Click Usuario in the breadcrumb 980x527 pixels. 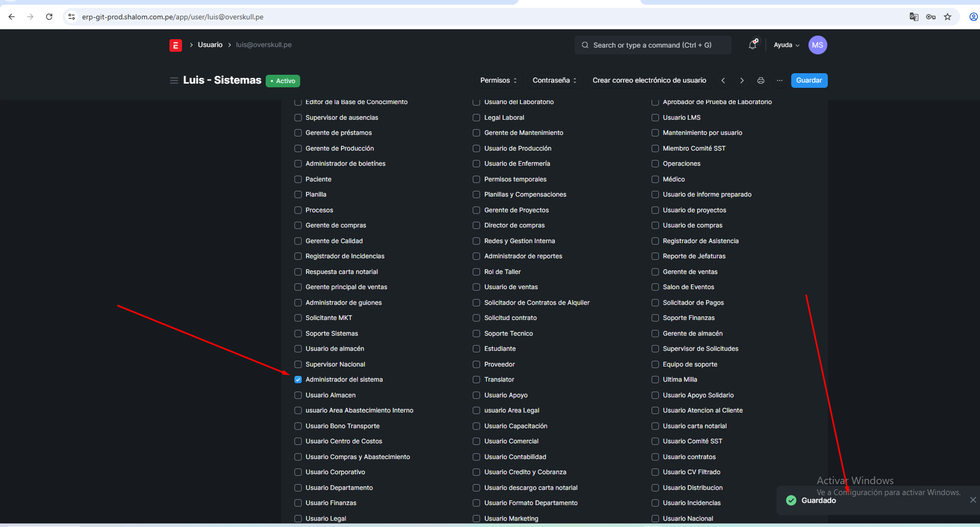click(210, 45)
